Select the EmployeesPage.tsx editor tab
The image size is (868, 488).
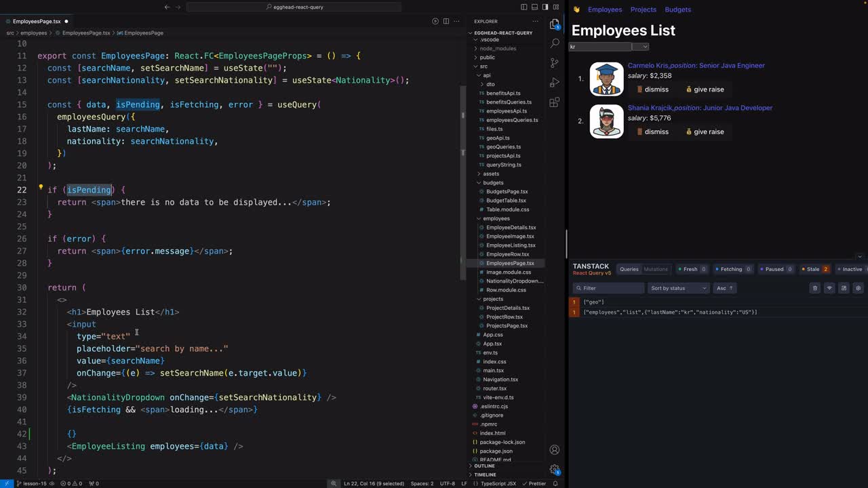37,21
